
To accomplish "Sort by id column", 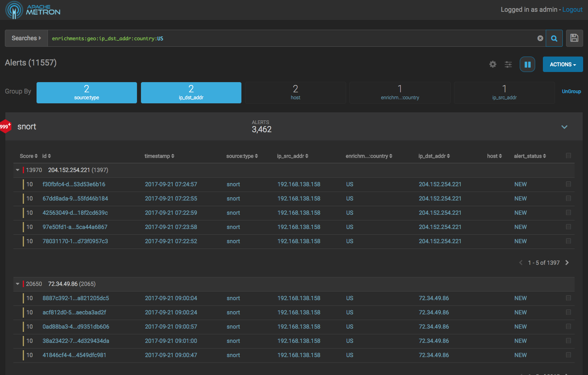I will tap(46, 156).
